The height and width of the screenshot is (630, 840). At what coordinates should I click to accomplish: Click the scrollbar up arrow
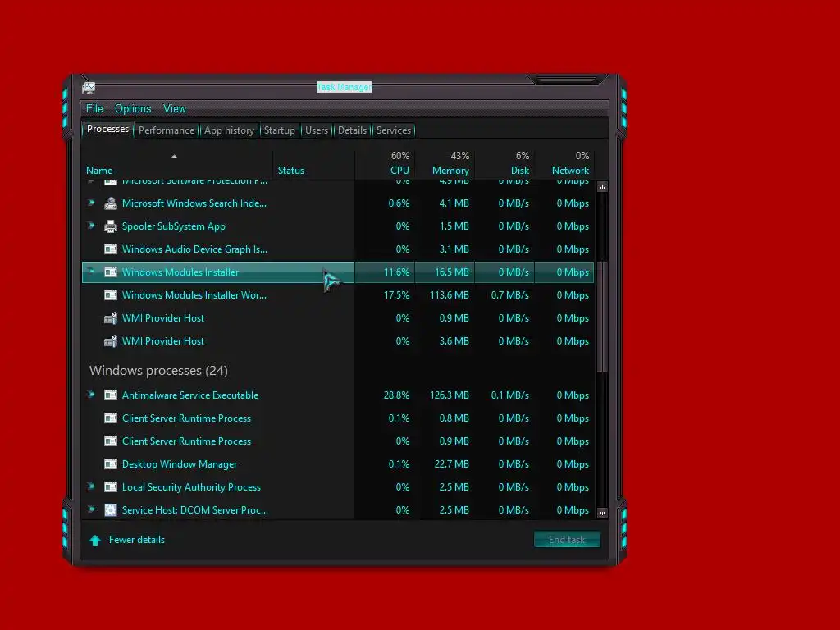602,187
